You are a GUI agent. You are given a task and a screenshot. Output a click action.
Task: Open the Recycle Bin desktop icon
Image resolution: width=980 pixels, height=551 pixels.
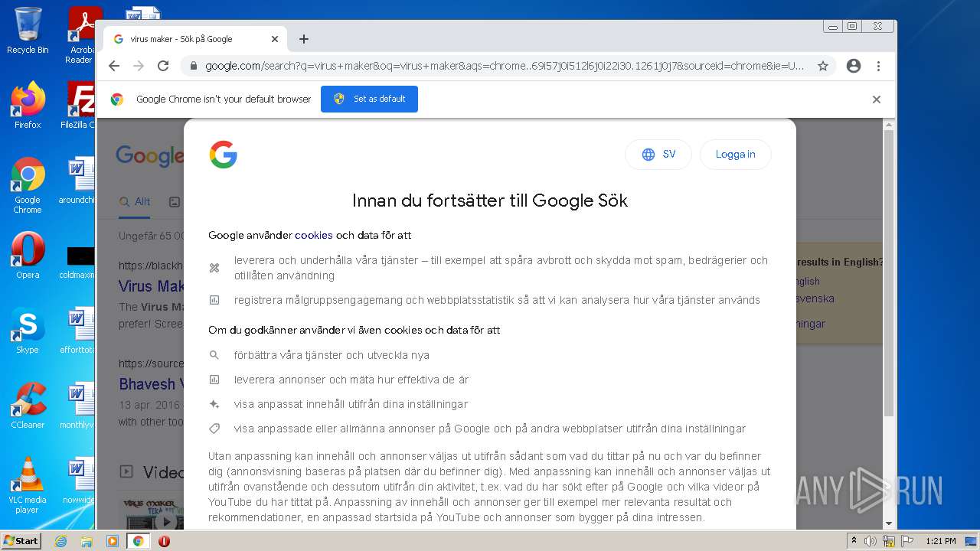pos(28,31)
